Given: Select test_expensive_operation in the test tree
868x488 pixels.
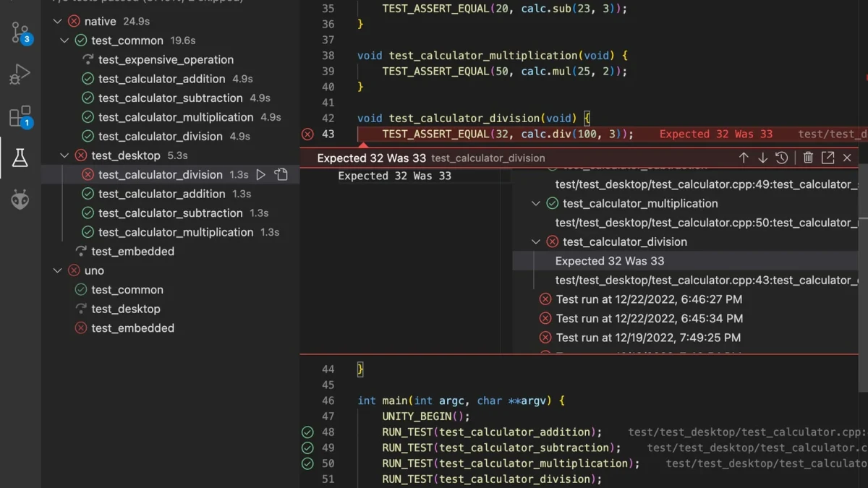Looking at the screenshot, I should coord(166,60).
